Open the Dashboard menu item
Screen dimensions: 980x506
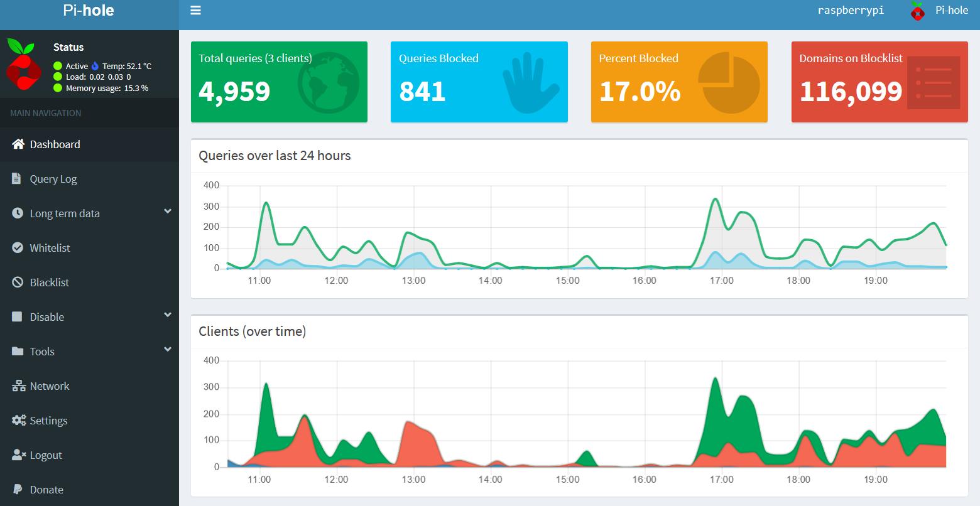pos(89,144)
